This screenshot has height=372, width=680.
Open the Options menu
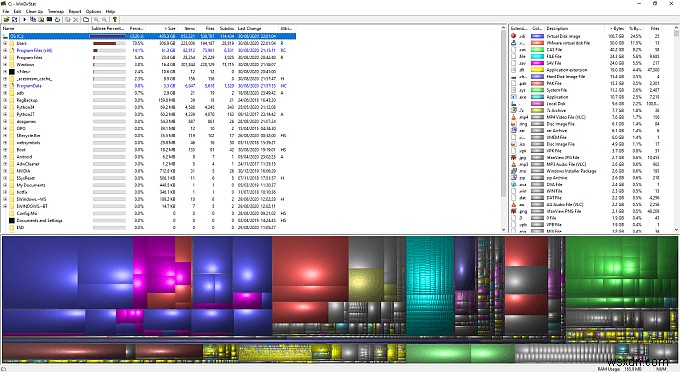[x=93, y=11]
